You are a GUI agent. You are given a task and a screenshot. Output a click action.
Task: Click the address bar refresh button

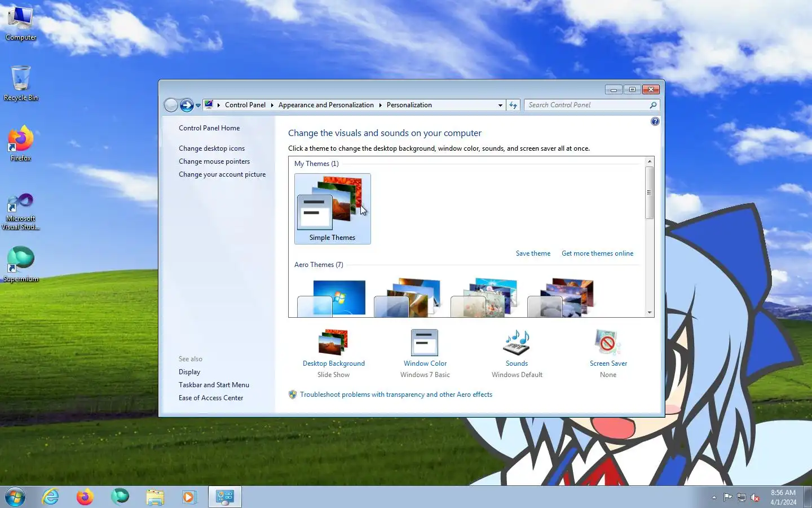513,105
